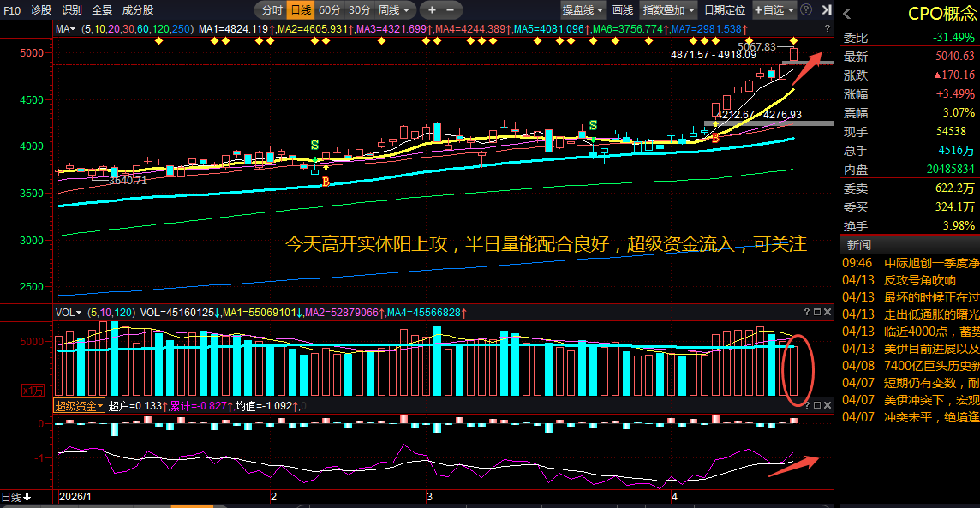
Task: Expand the 操盘线 dropdown
Action: (x=583, y=10)
